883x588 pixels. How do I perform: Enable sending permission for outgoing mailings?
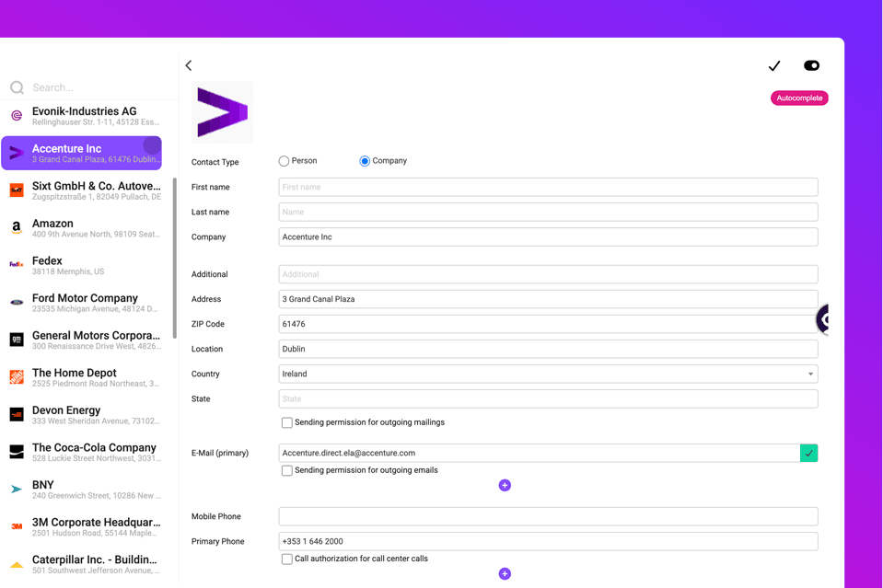click(286, 422)
